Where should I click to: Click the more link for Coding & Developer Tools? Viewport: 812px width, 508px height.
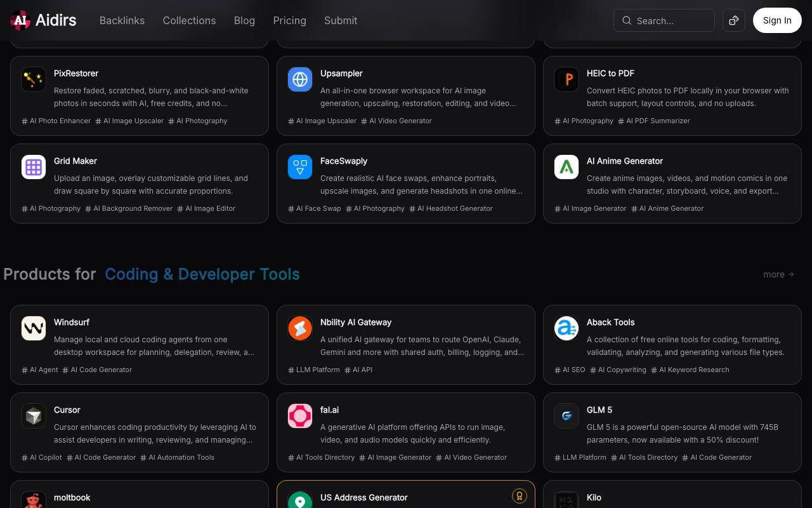click(x=778, y=274)
